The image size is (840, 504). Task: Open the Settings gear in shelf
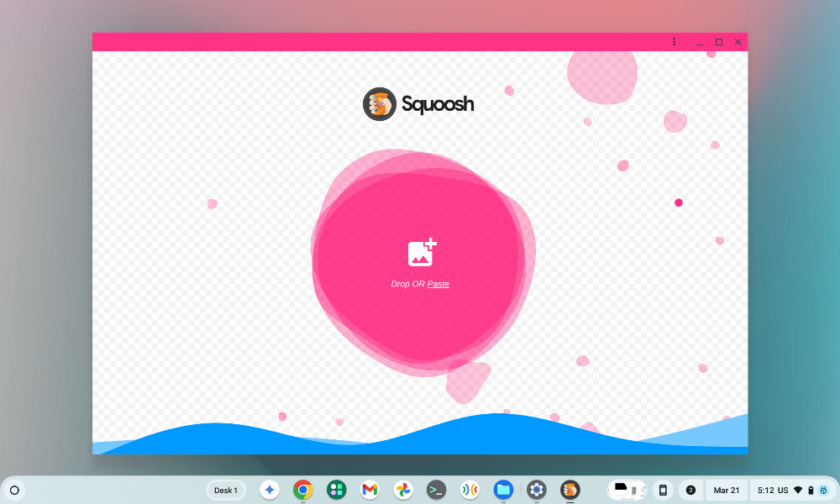coord(537,490)
